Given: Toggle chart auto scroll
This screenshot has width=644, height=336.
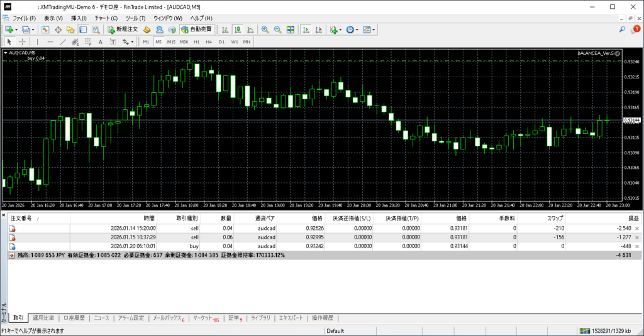Looking at the screenshot, I should (x=305, y=30).
